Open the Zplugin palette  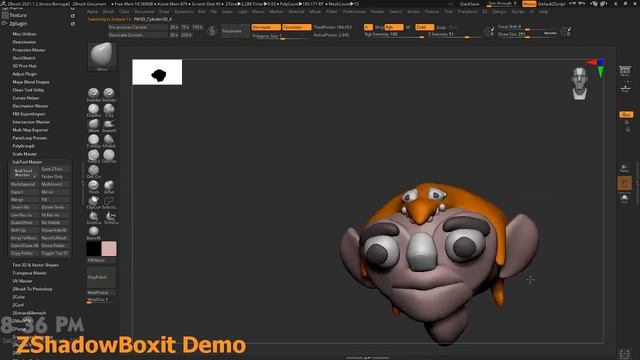point(18,24)
